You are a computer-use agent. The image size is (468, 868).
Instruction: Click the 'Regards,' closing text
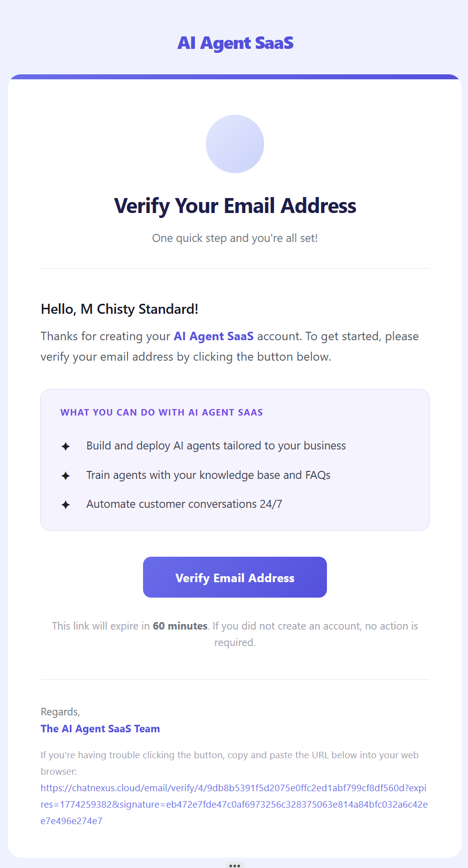pyautogui.click(x=60, y=712)
